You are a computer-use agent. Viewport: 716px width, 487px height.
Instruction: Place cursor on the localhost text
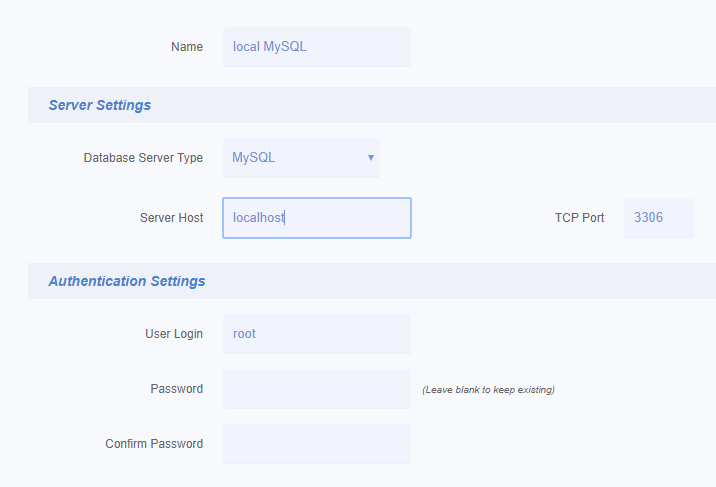258,218
